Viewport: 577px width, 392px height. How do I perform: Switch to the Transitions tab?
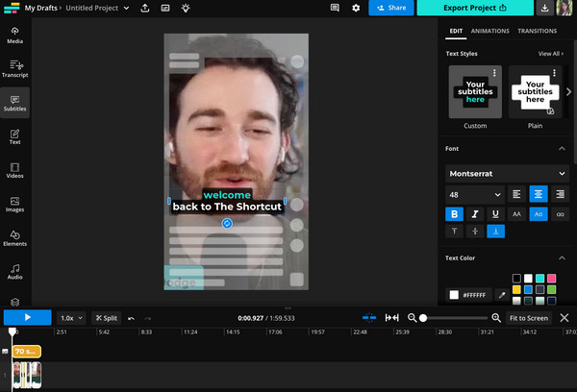coord(538,31)
